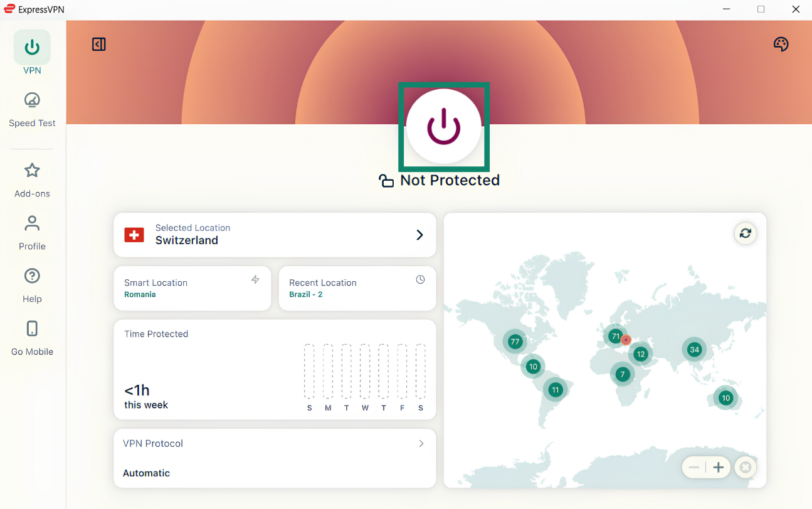Click the "<1h" time protected value
The height and width of the screenshot is (509, 812).
click(137, 390)
